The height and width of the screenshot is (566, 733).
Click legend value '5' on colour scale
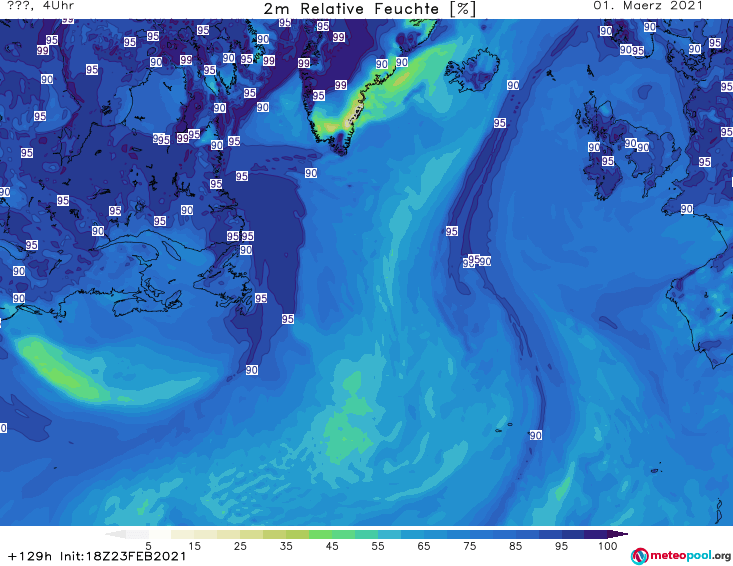tap(148, 546)
